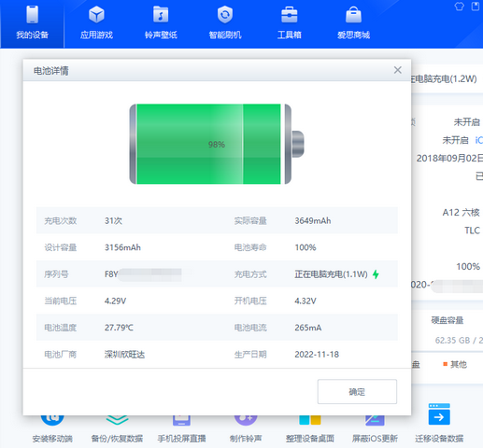
Task: Open the 铃声壁纸 tab
Action: pos(161,24)
